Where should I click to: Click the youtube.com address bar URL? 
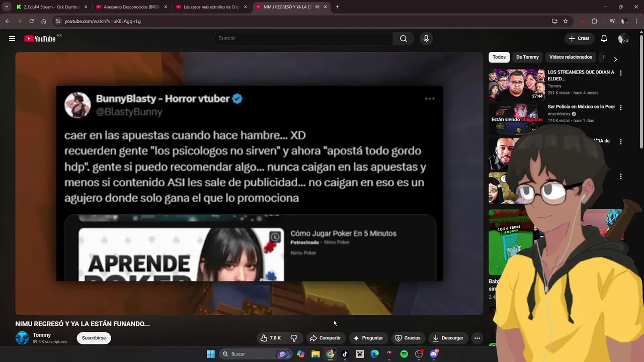tap(103, 21)
